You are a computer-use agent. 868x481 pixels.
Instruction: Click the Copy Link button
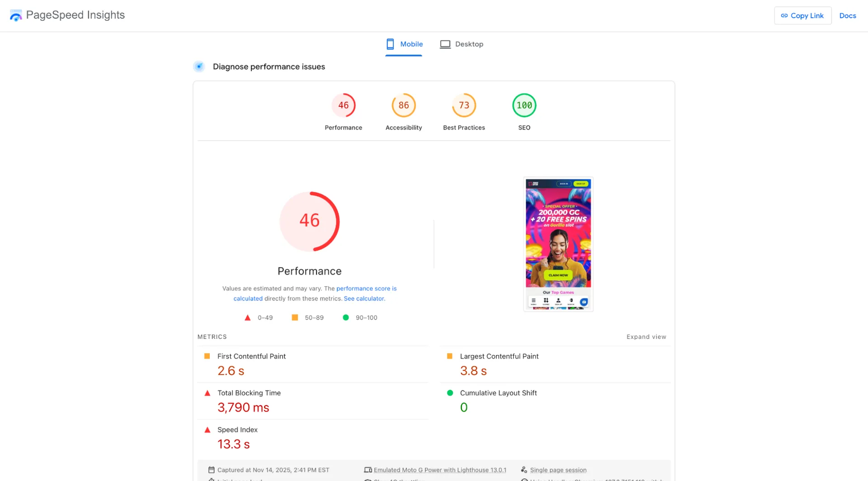802,15
